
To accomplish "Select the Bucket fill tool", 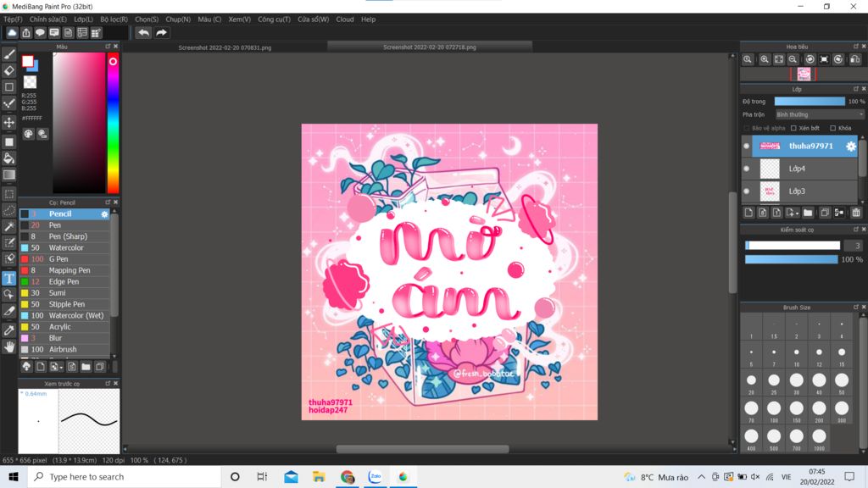I will [8, 158].
